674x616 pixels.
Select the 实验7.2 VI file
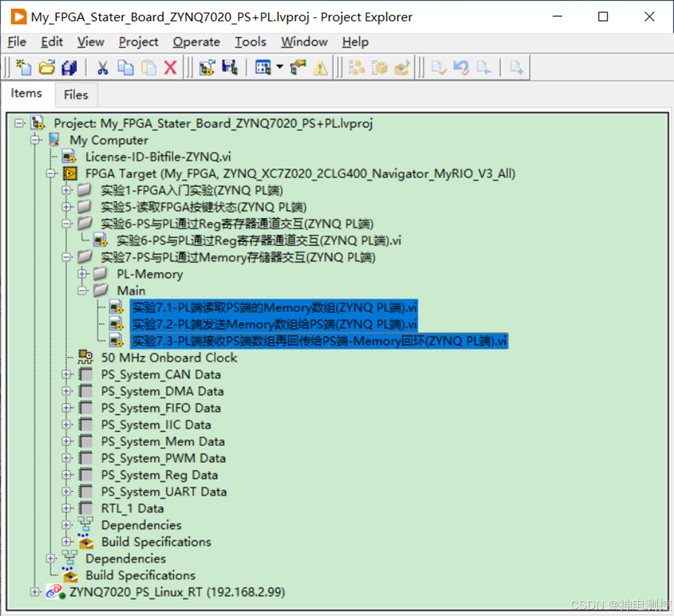pyautogui.click(x=274, y=324)
